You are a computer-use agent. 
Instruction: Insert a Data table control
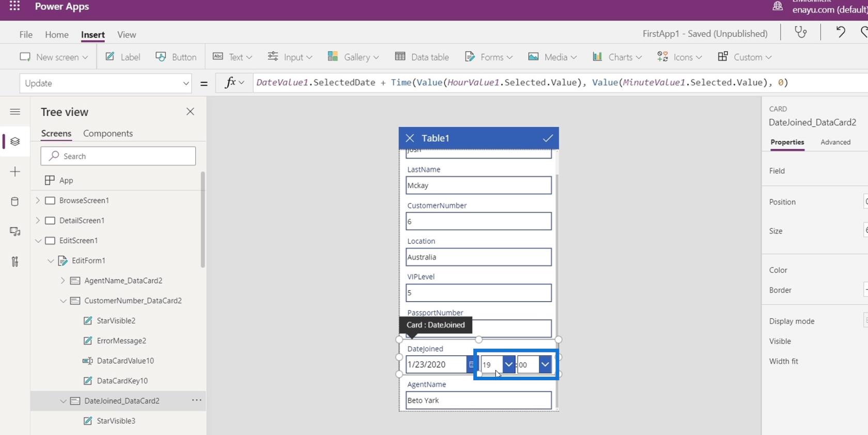click(422, 57)
